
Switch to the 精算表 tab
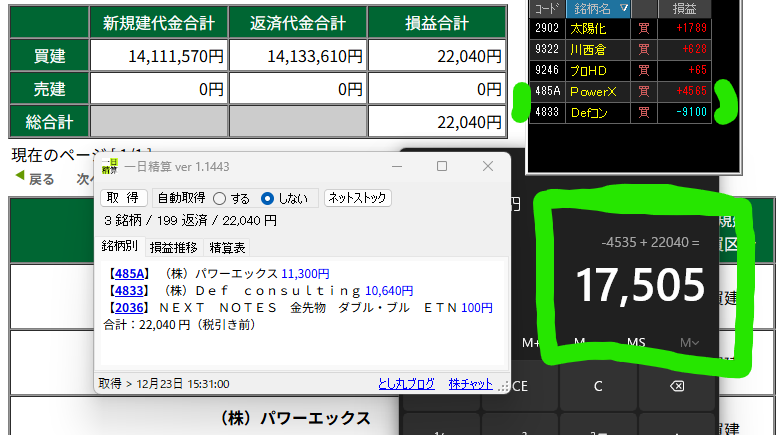[227, 247]
